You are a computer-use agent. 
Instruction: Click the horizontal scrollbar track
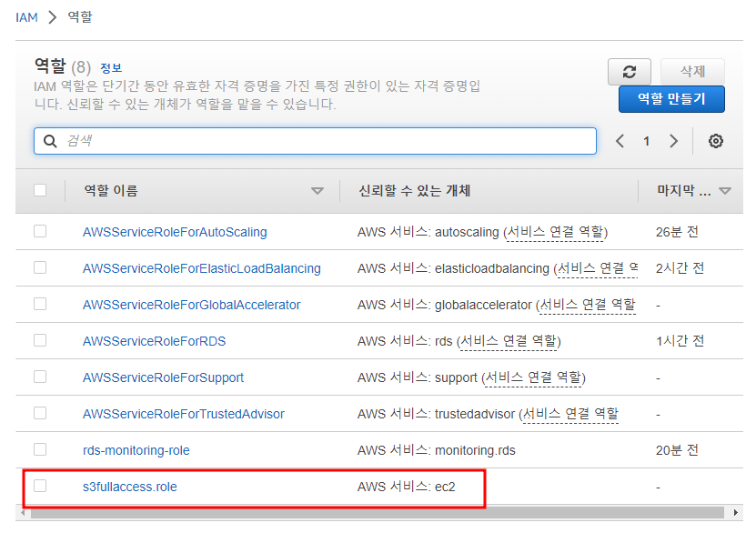coord(378,512)
